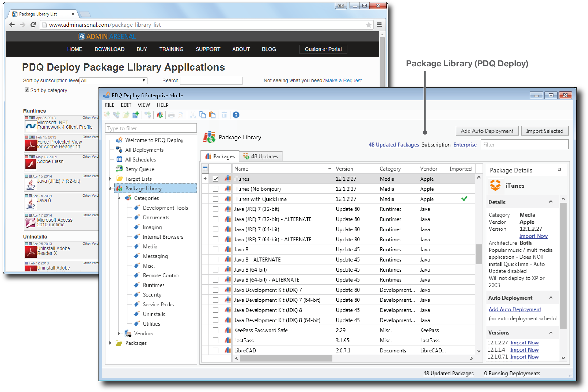The width and height of the screenshot is (588, 392).
Task: Click the Print Preview toolbar icon
Action: (181, 115)
